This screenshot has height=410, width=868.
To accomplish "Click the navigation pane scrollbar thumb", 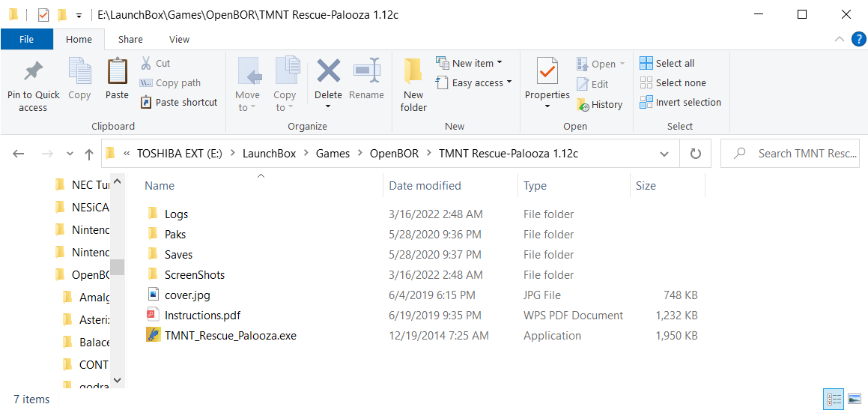I will (x=117, y=267).
